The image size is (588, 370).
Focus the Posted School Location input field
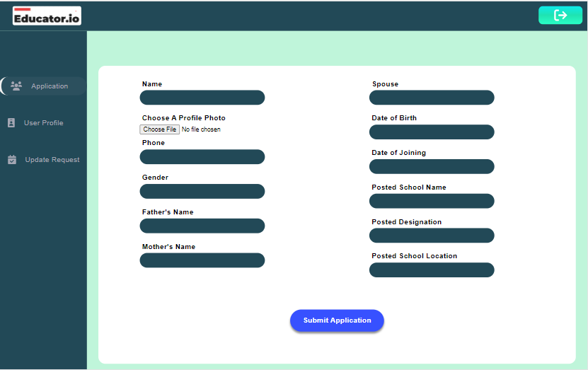point(432,270)
